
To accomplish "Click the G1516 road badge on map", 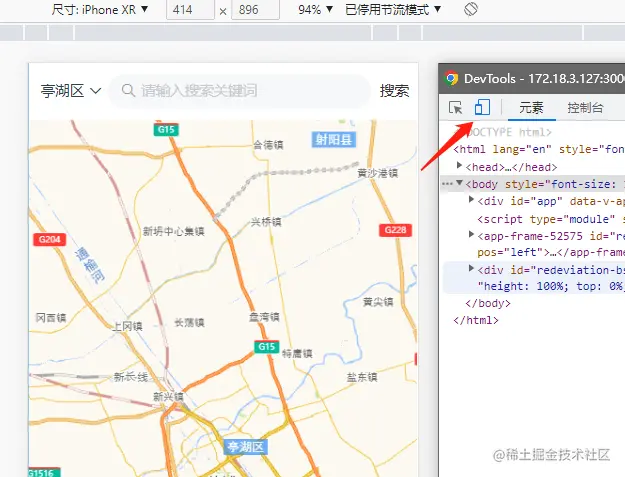I will tap(44, 473).
